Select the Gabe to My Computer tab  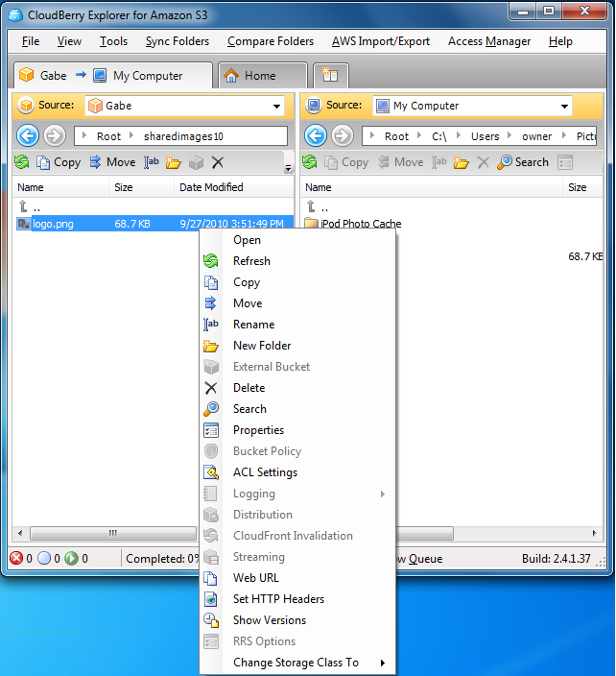[113, 76]
